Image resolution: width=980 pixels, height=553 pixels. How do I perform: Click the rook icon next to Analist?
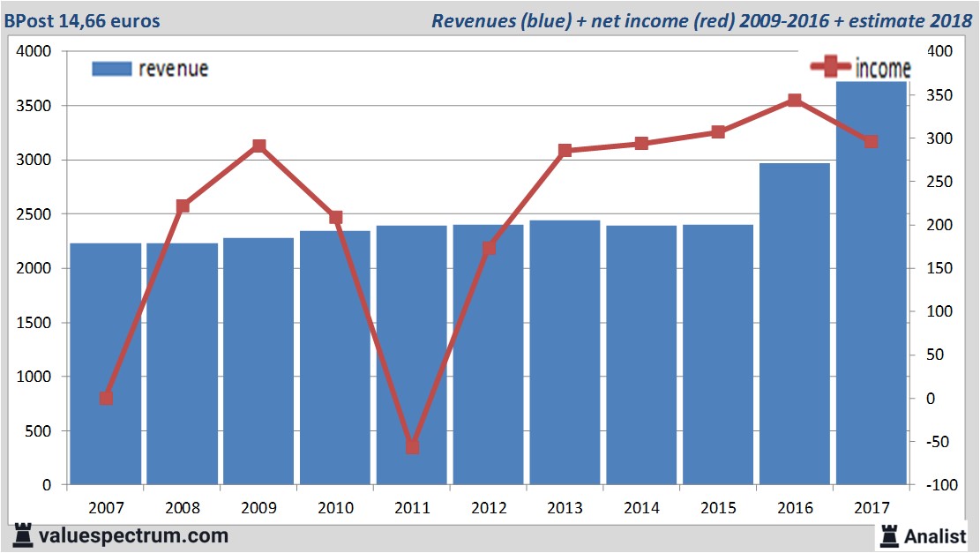888,534
